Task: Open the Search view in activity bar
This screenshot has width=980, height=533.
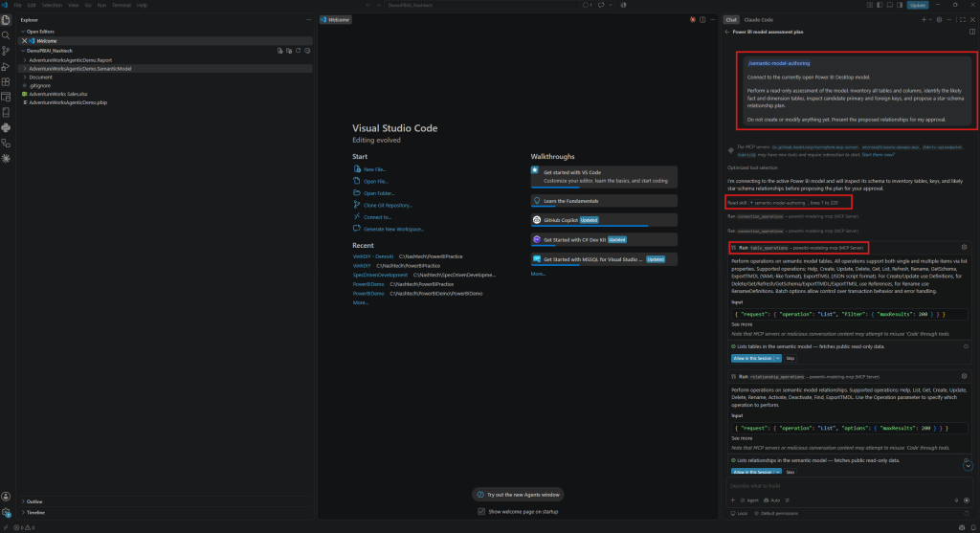Action: (6, 35)
